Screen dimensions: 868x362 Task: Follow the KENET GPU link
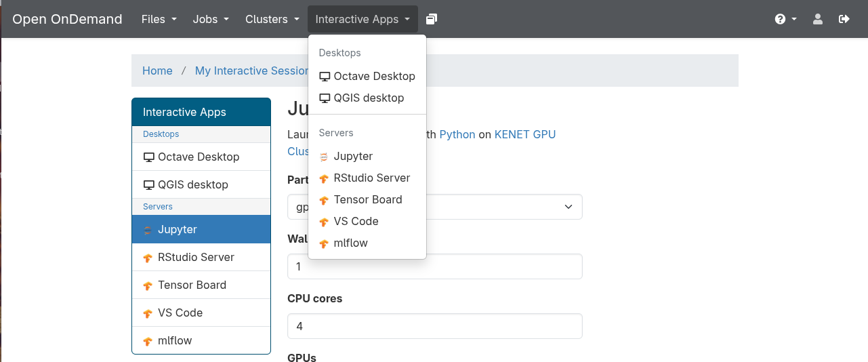click(524, 134)
